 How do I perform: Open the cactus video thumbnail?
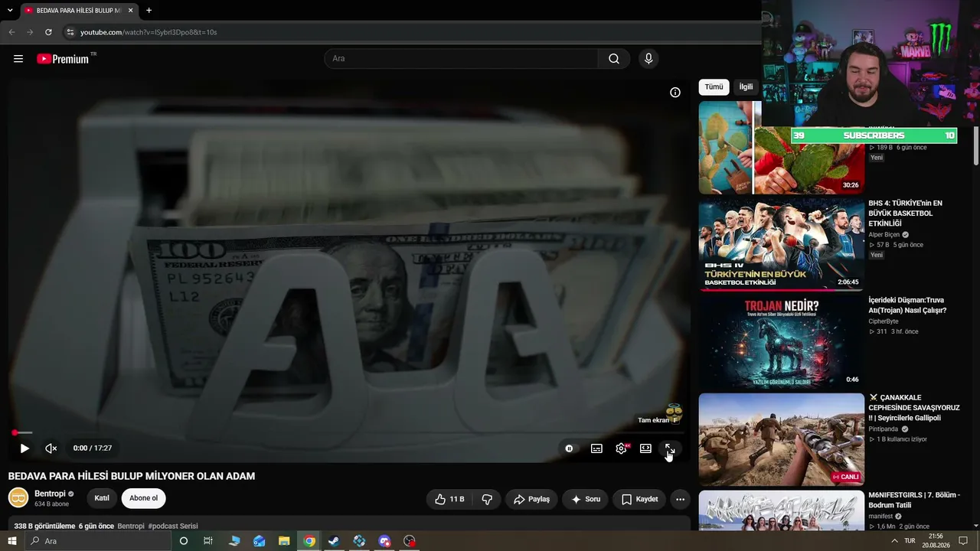click(x=781, y=147)
